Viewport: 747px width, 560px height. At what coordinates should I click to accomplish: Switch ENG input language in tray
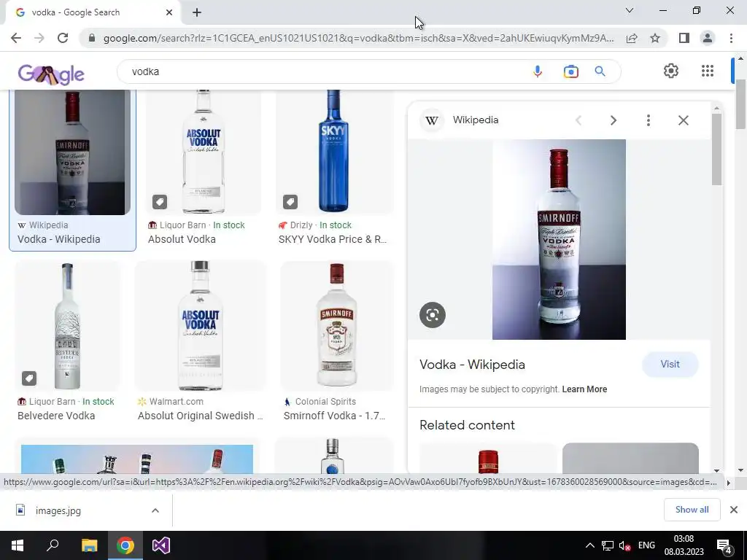pyautogui.click(x=646, y=545)
